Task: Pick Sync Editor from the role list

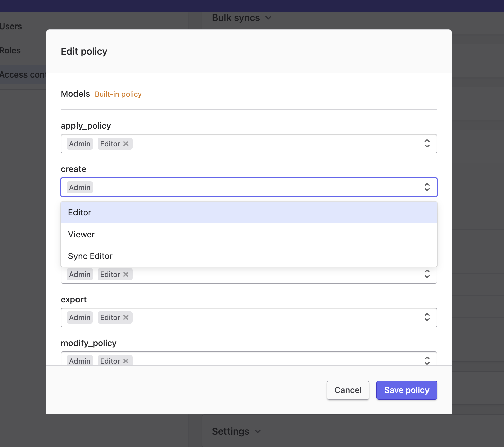Action: (90, 256)
